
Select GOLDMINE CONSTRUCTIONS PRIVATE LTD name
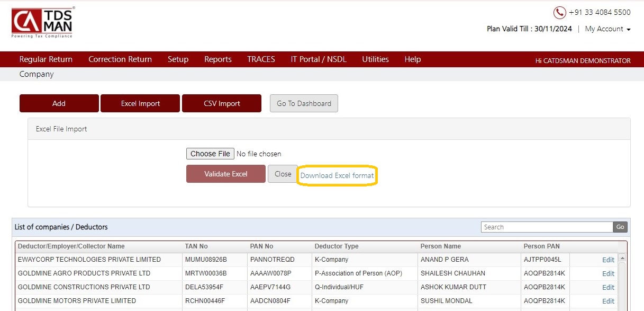84,287
